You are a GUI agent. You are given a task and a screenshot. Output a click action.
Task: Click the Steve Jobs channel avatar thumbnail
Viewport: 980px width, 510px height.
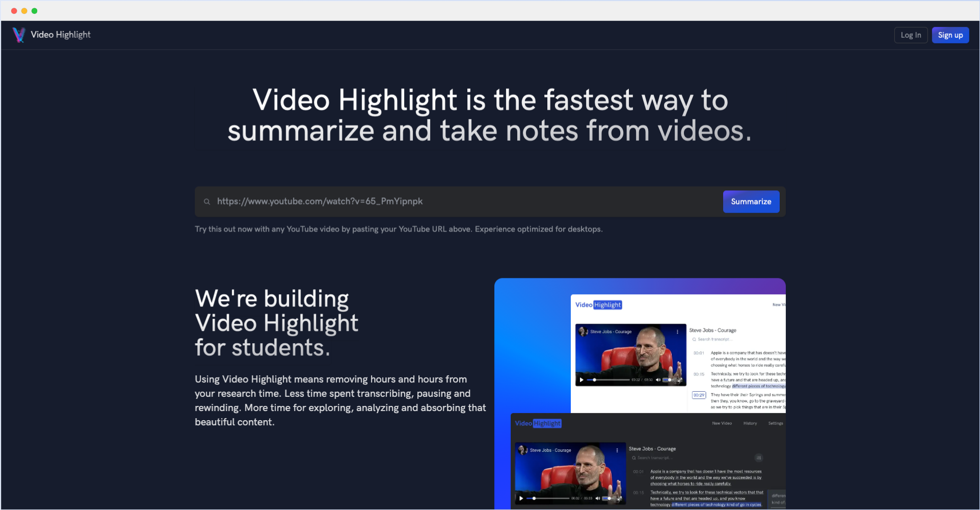point(522,450)
